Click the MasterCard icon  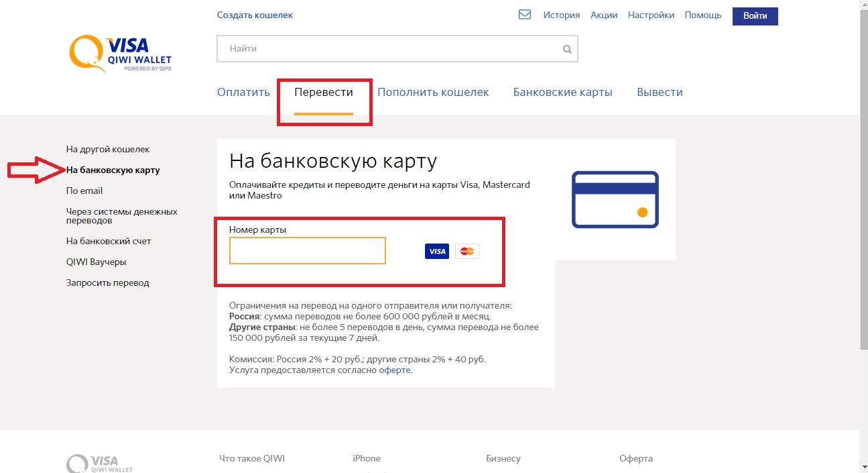click(x=467, y=251)
